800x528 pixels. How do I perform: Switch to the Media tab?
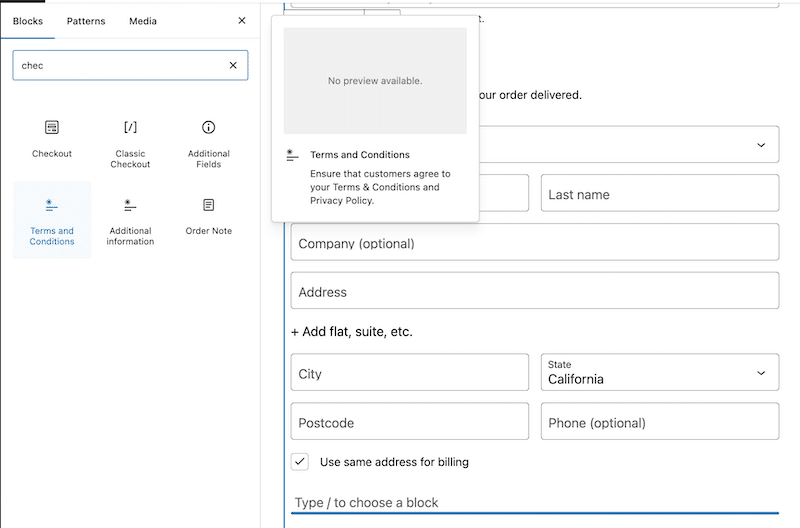[x=143, y=21]
